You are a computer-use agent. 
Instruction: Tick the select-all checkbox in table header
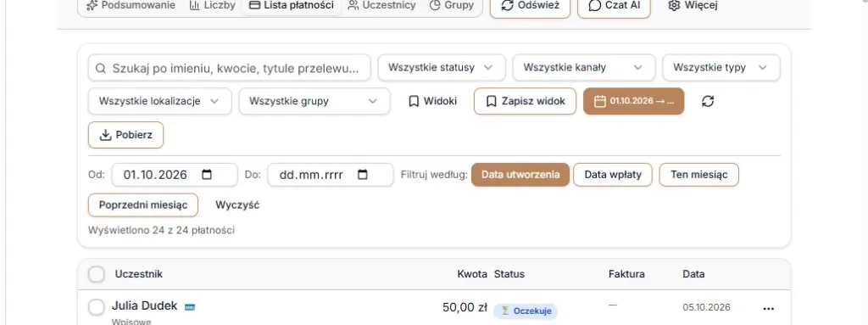click(97, 274)
